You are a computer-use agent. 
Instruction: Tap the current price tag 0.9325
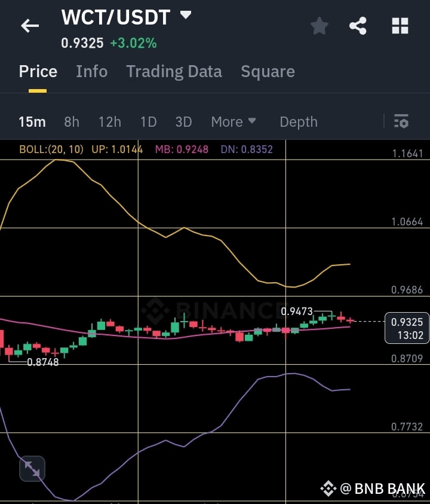pos(407,328)
